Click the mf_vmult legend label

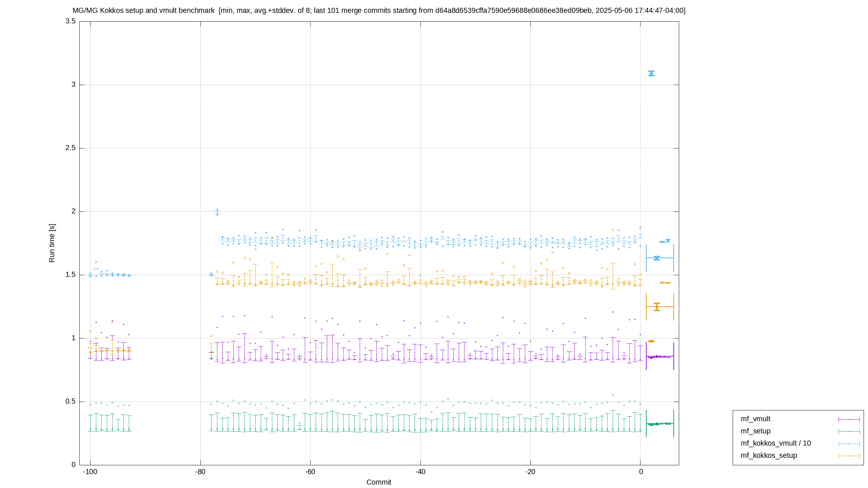(755, 419)
